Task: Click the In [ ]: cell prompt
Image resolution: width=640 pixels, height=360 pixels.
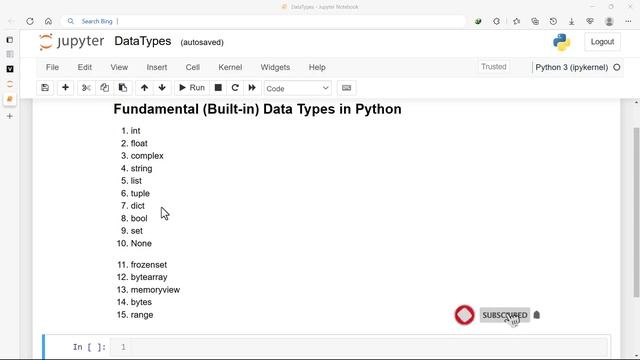Action: coord(89,347)
